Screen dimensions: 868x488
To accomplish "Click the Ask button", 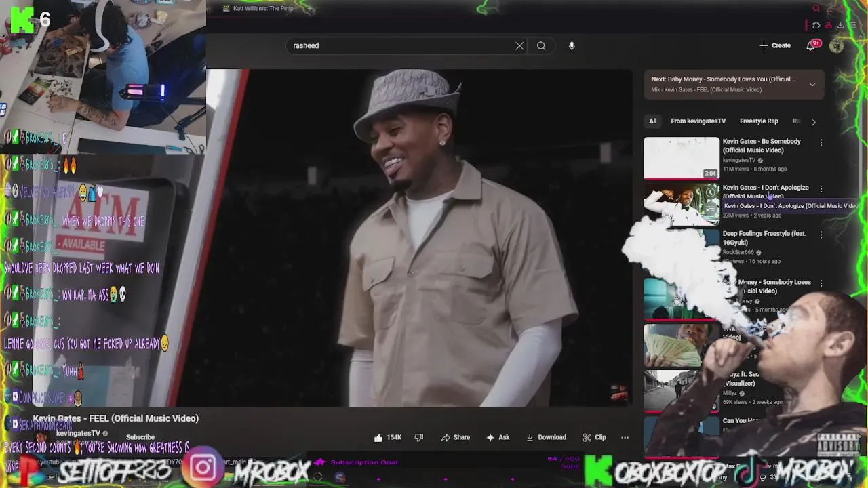I will [x=498, y=438].
